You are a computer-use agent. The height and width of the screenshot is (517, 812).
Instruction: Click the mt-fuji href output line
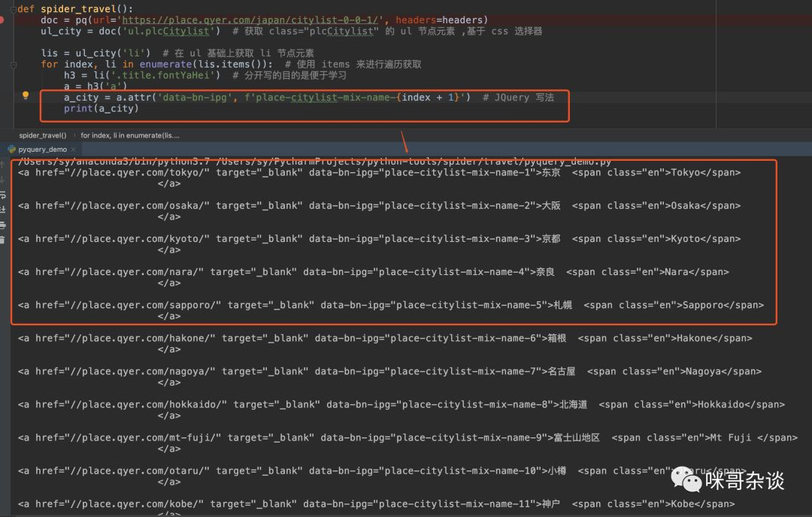[408, 438]
